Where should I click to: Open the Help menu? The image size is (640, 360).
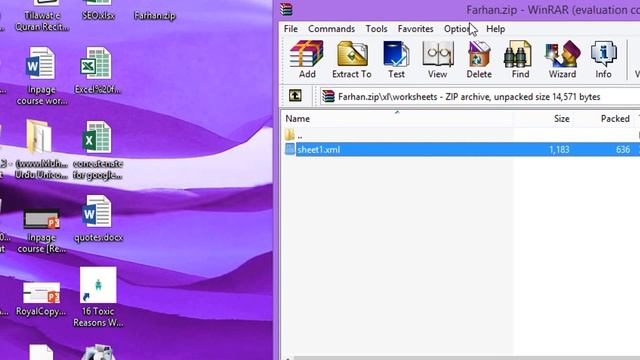coord(496,29)
